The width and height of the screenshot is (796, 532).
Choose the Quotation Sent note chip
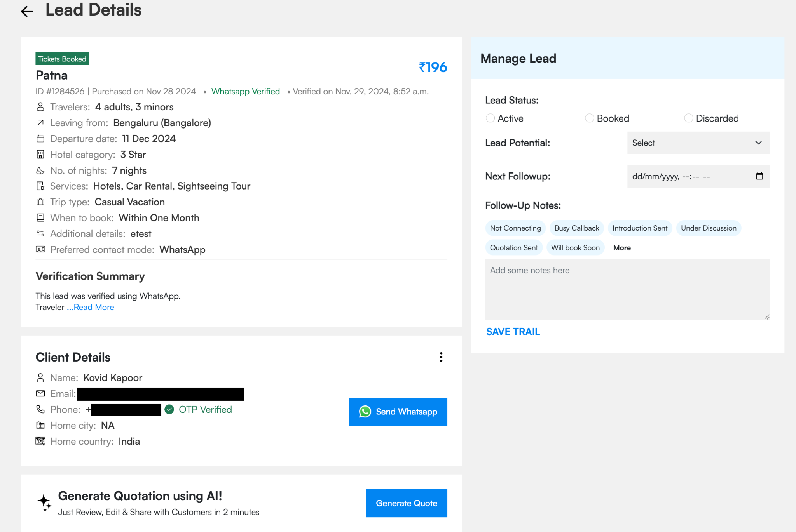(x=514, y=248)
